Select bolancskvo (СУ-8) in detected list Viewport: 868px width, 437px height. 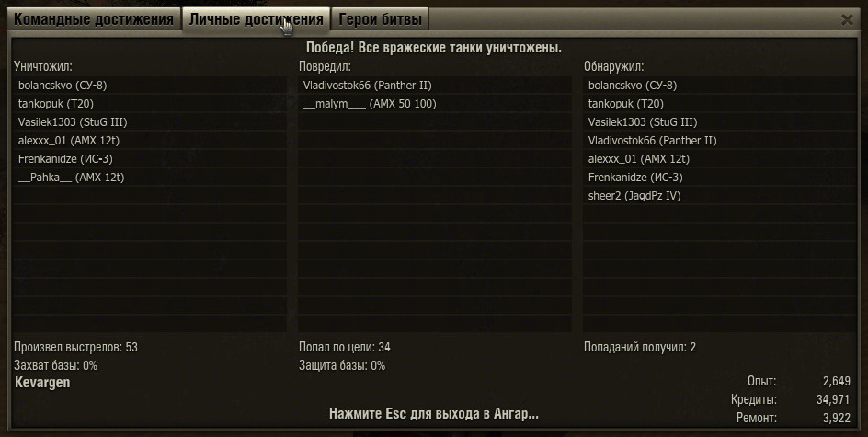point(720,86)
